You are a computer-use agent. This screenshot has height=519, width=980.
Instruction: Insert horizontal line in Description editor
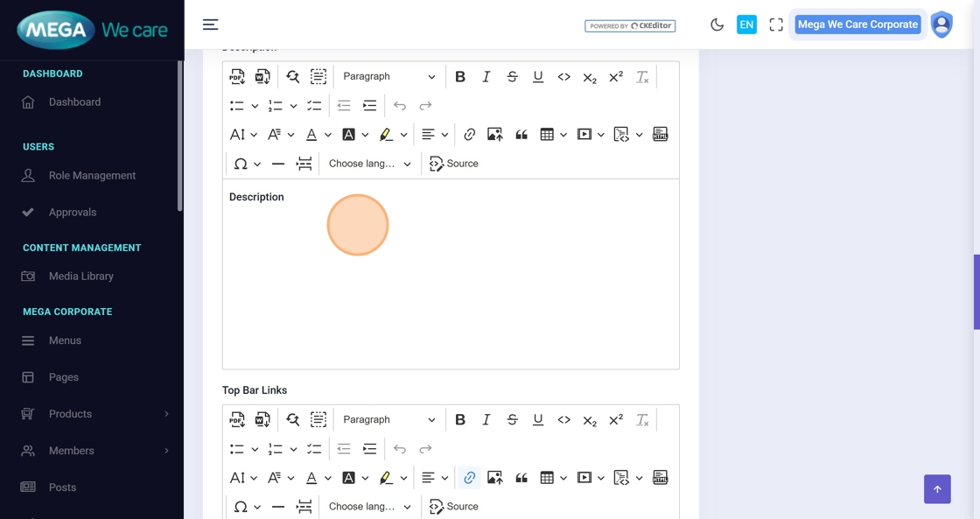[278, 164]
